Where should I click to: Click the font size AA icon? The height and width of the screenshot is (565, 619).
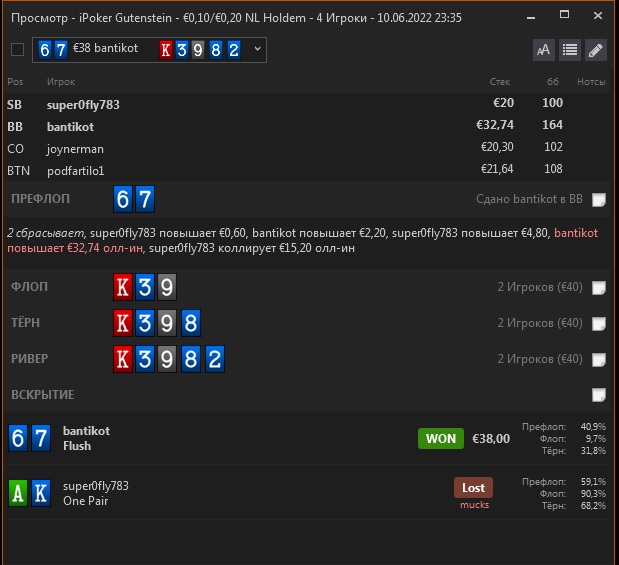pyautogui.click(x=544, y=50)
